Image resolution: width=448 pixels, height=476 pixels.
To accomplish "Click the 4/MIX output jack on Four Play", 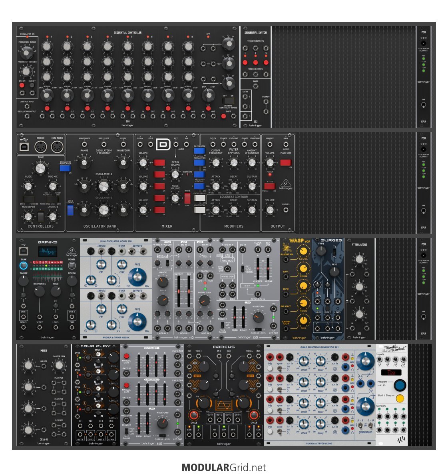I will pyautogui.click(x=111, y=434).
